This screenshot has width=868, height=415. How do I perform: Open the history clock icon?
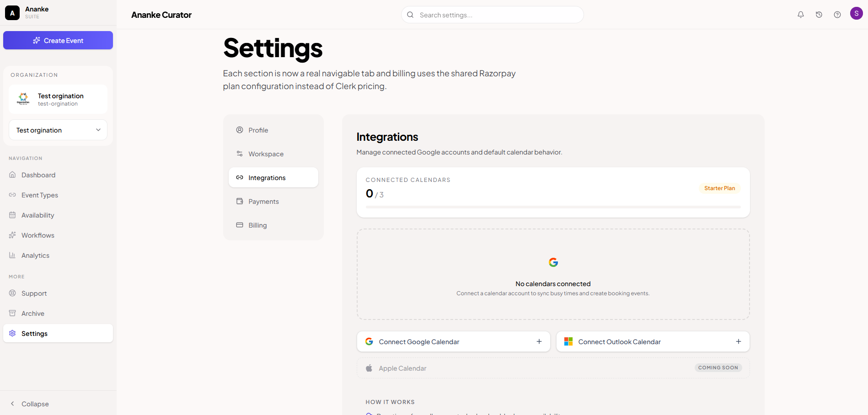click(x=819, y=15)
